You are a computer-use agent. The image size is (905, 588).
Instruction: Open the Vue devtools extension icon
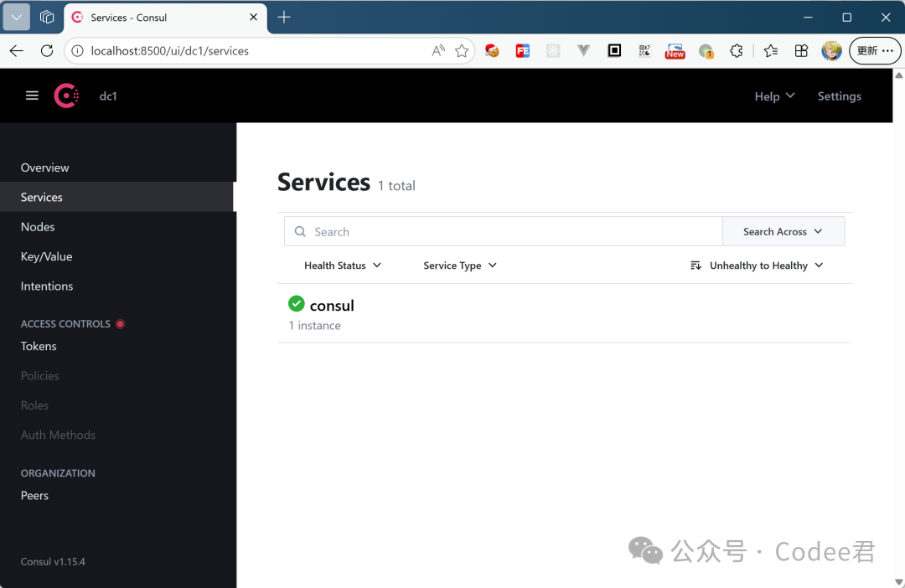[x=583, y=51]
